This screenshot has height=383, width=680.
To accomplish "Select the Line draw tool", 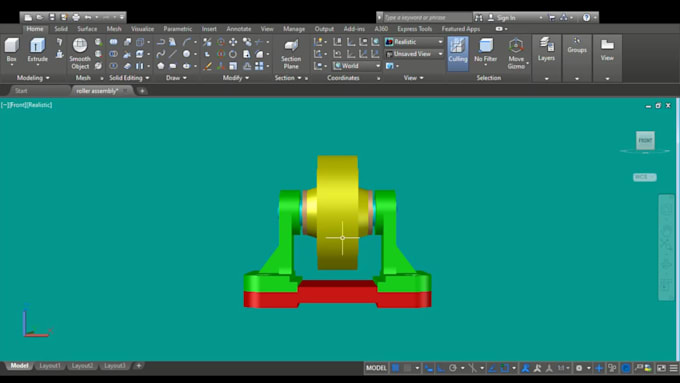I will click(x=173, y=54).
